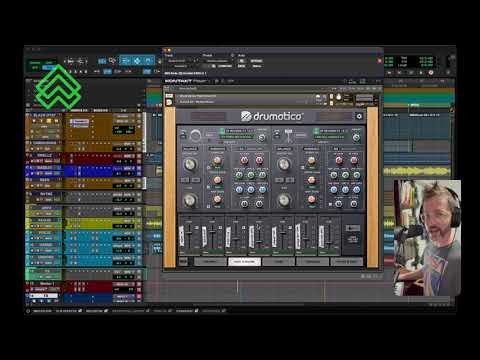Click the first blue EQ knob, hi-hat section

point(334,190)
